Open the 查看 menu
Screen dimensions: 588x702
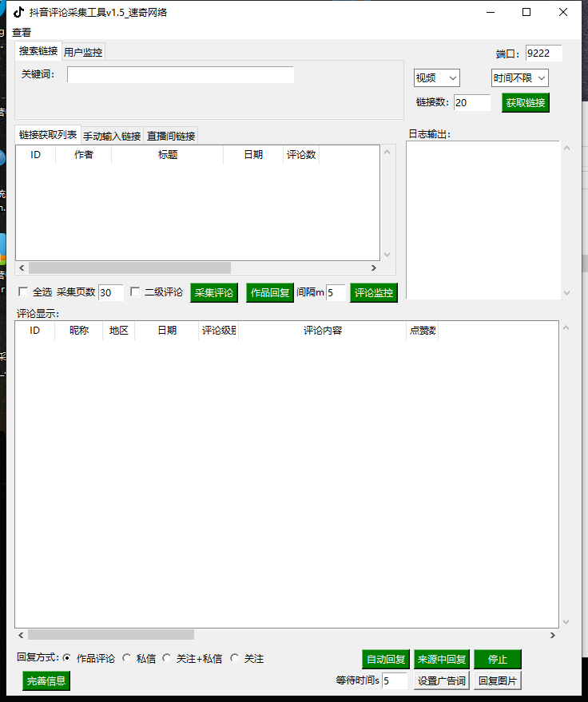pyautogui.click(x=22, y=33)
